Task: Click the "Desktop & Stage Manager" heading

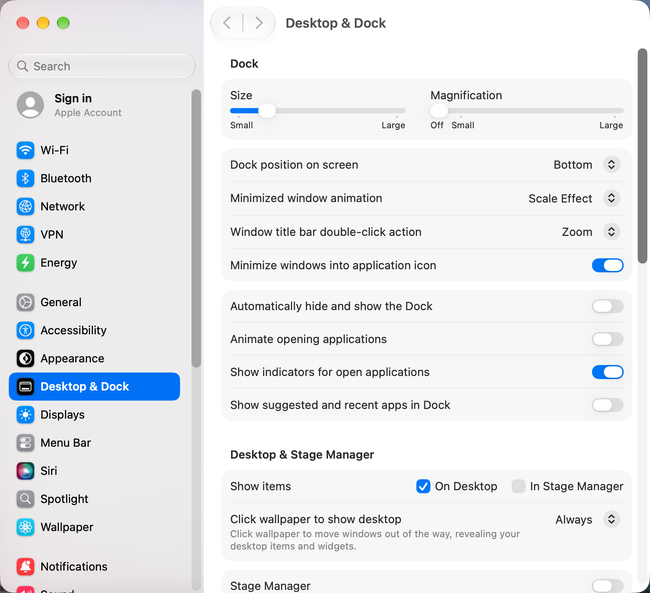Action: 302,455
